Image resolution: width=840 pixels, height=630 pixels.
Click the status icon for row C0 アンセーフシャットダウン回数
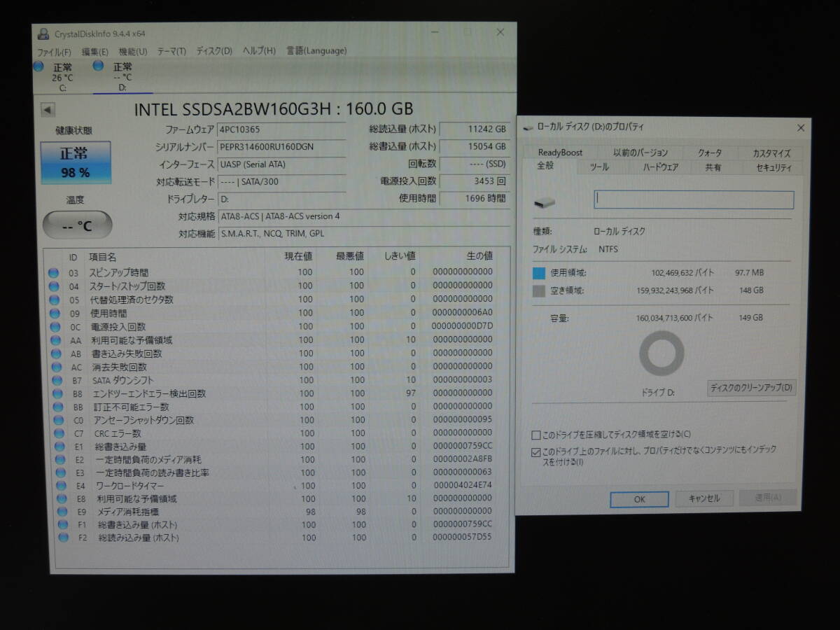58,420
